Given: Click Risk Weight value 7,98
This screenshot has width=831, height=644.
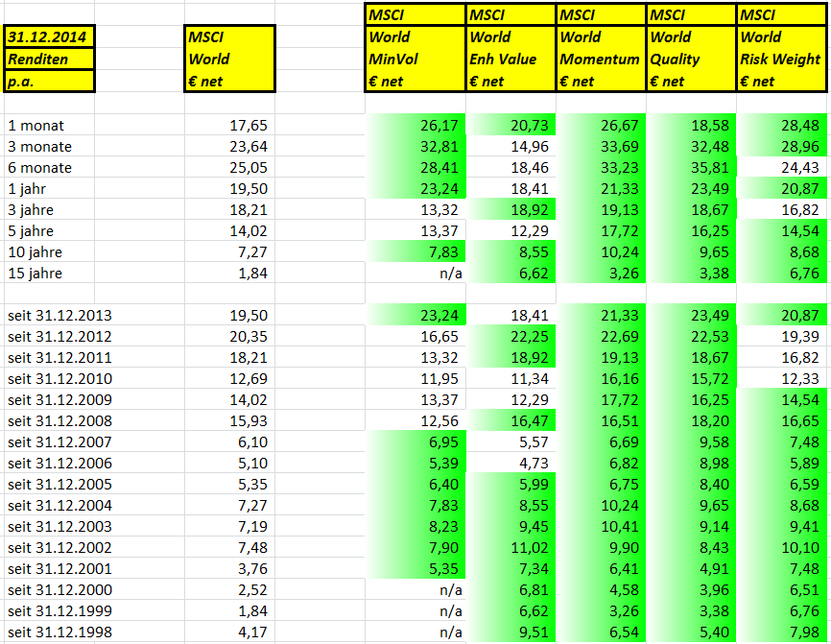Looking at the screenshot, I should click(x=804, y=632).
